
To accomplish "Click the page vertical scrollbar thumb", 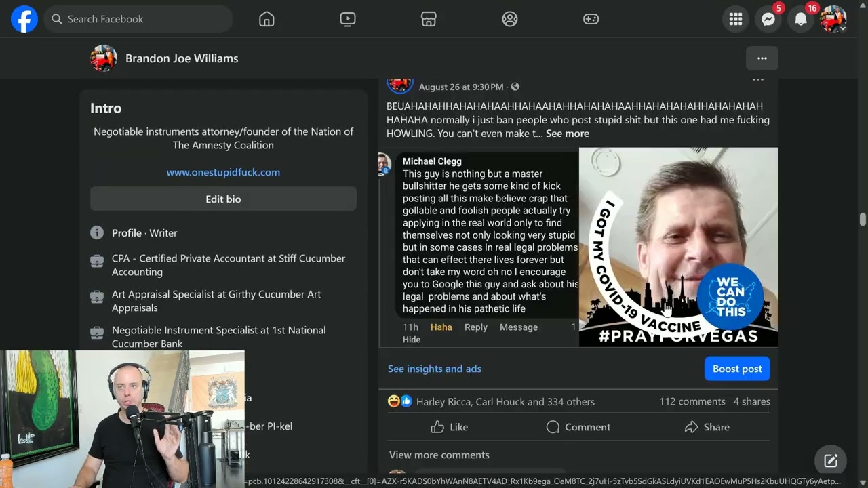I will click(863, 220).
